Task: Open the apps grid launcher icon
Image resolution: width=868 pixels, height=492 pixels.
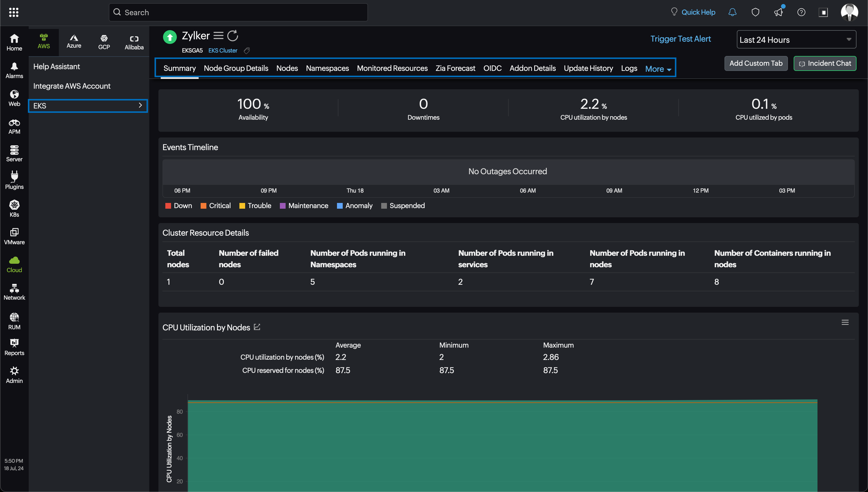Action: 13,12
